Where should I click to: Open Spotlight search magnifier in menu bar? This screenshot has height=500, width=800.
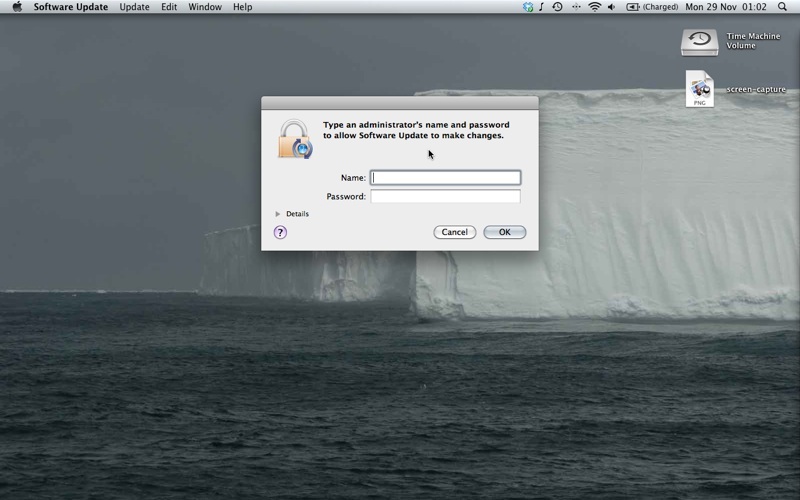pyautogui.click(x=782, y=7)
